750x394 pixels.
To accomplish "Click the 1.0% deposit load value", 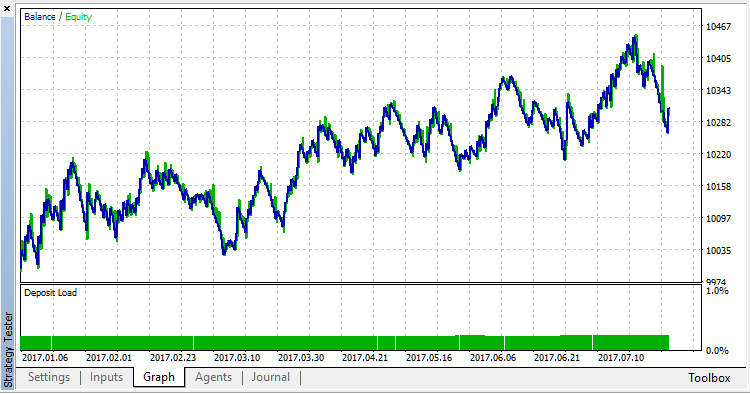I will pos(717,291).
